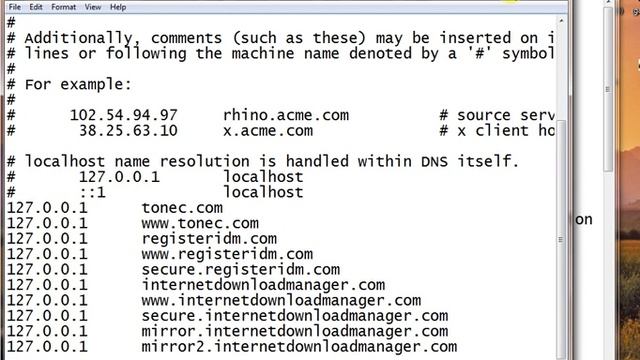Click the mirror.internetdownloadmanager.com entry
Screen dimensions: 640x360
click(295, 331)
